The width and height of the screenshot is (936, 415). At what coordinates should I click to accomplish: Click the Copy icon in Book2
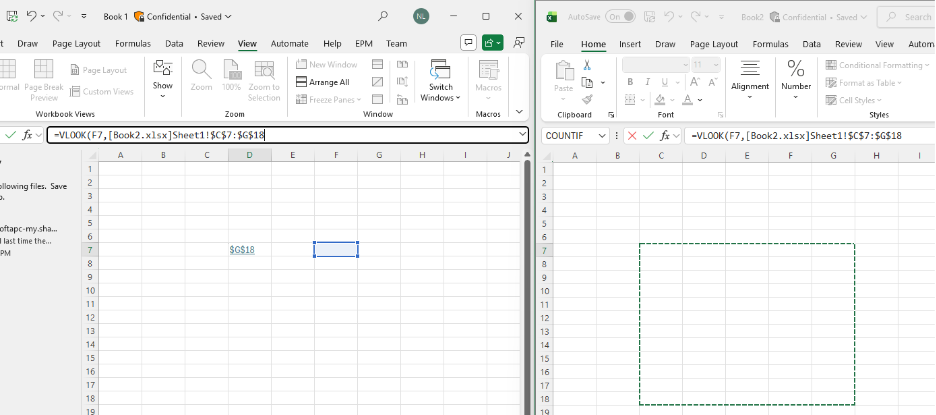(x=587, y=82)
